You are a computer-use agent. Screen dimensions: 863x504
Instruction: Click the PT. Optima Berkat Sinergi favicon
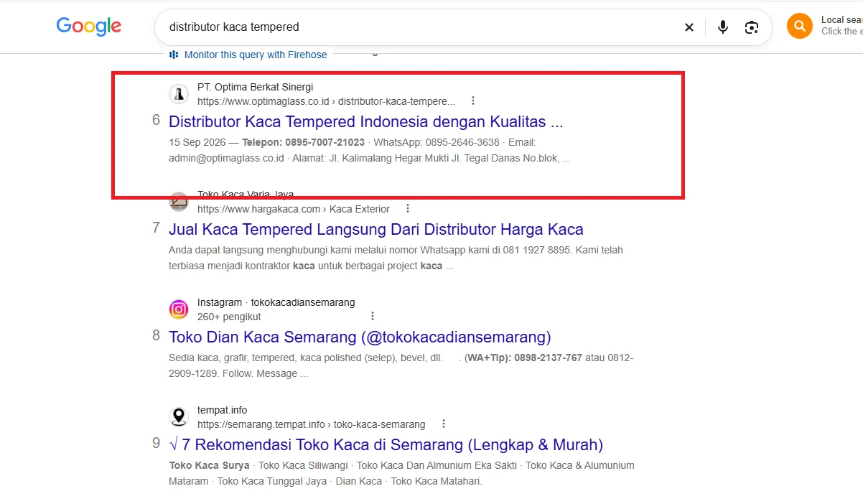[179, 94]
